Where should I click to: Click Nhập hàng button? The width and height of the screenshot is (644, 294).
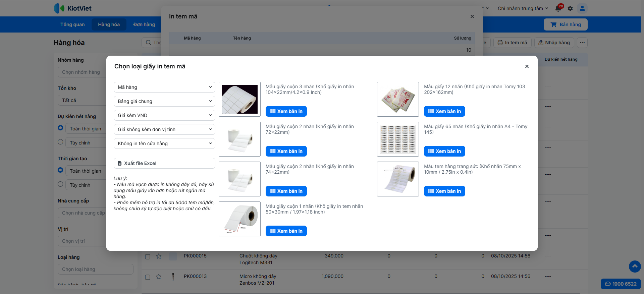point(554,43)
